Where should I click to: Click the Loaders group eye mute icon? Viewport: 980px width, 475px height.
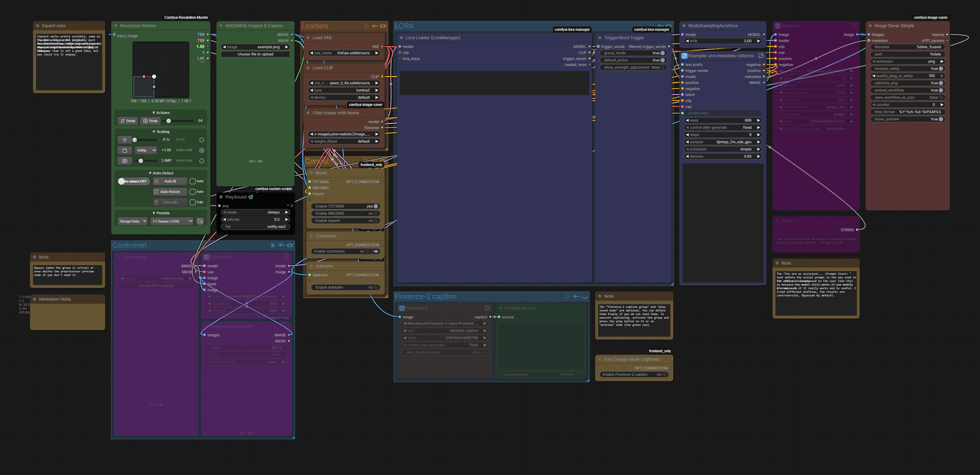point(383,26)
